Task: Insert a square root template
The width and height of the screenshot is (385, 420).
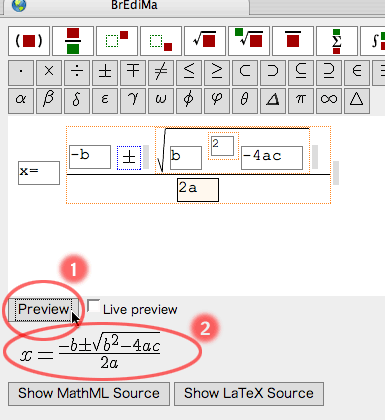Action: [205, 41]
